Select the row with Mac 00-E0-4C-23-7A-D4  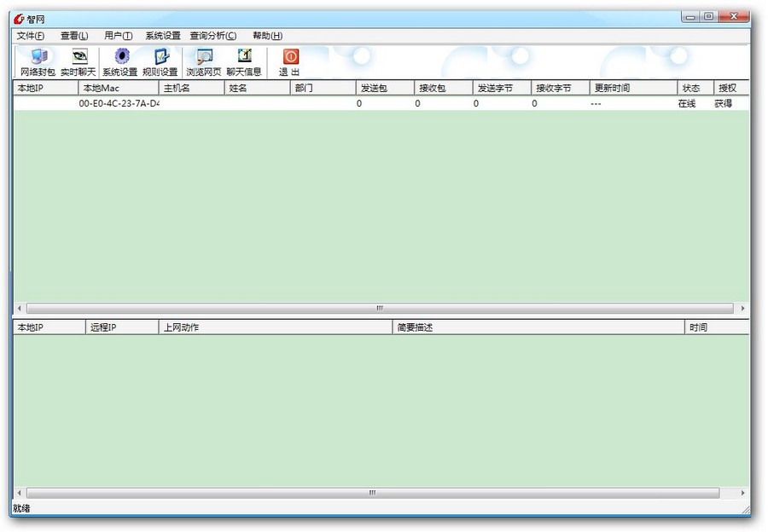coord(381,103)
